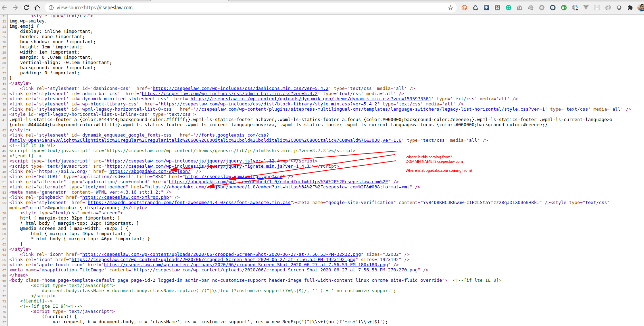Go to the browser home page
Screen dimensions: 644x326
click(37, 8)
